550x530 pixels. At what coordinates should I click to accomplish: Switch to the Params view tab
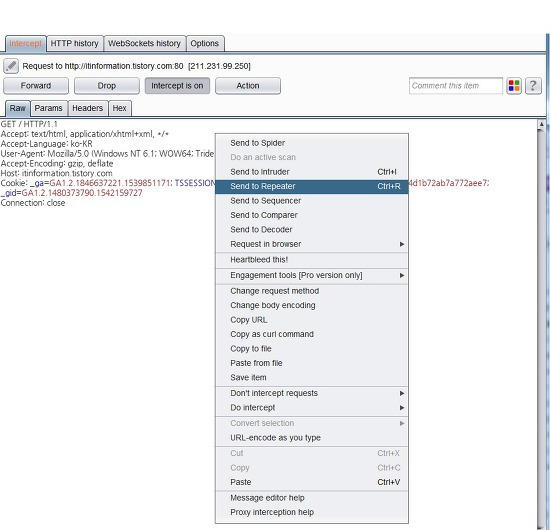49,108
